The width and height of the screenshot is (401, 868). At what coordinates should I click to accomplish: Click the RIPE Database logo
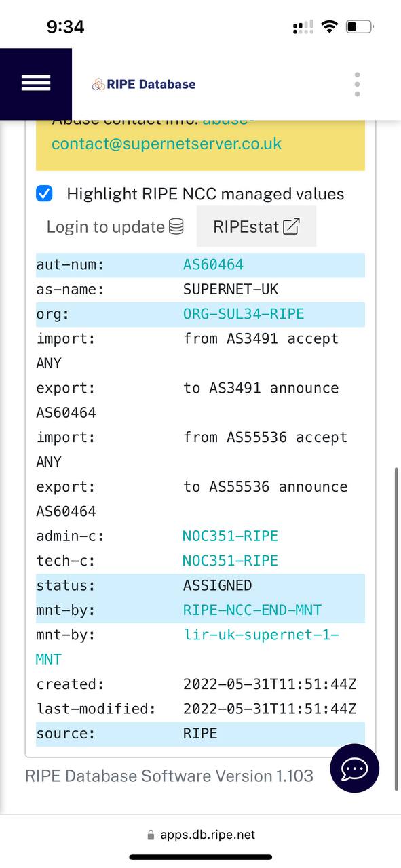144,84
